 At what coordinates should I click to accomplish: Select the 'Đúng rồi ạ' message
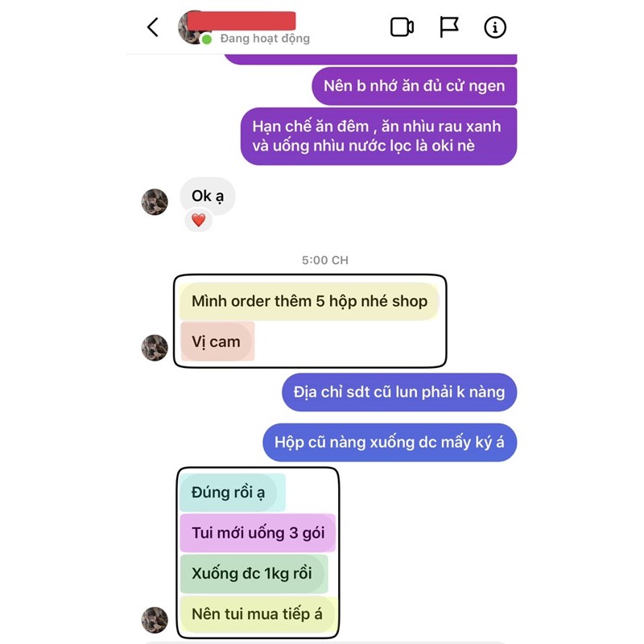pos(232,493)
